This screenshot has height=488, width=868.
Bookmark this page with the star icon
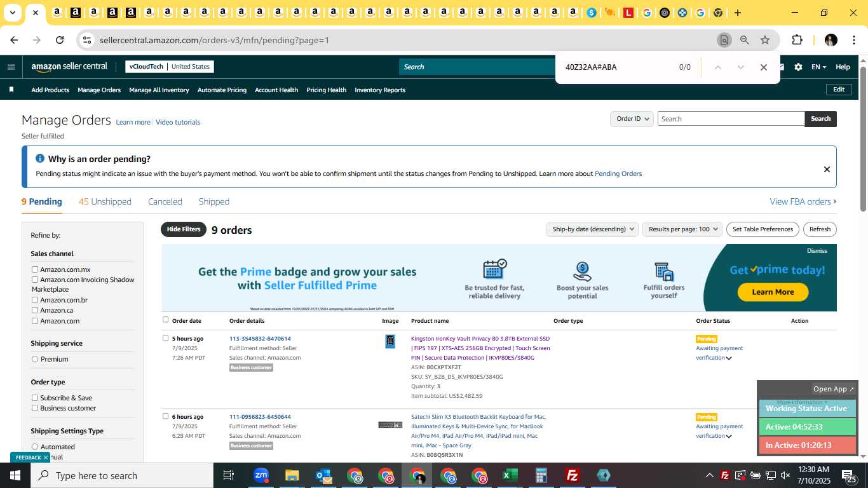click(x=765, y=40)
